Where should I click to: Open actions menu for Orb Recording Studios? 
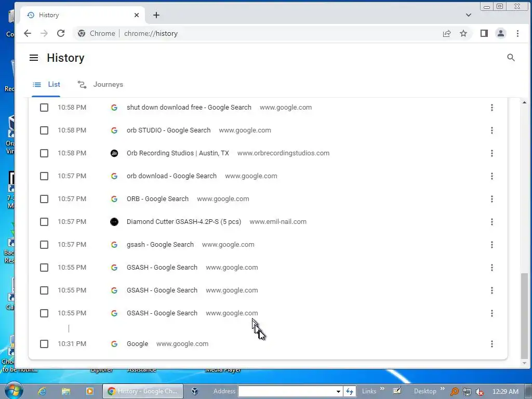tap(491, 153)
